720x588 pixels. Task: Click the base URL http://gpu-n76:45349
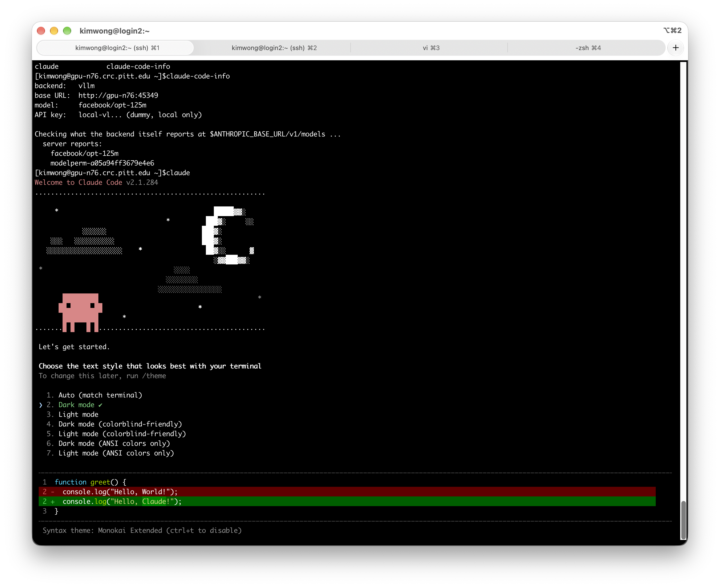click(x=118, y=95)
